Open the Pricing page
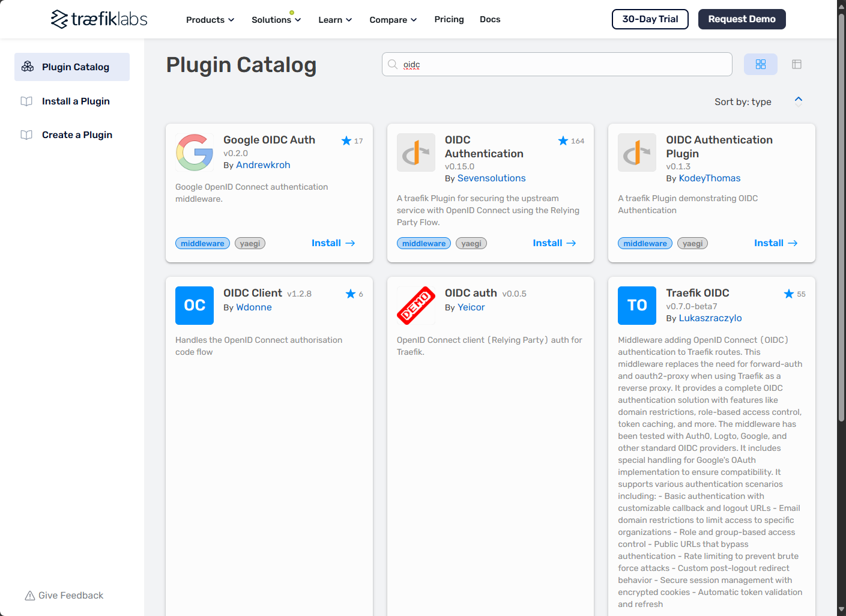The height and width of the screenshot is (616, 846). tap(449, 19)
